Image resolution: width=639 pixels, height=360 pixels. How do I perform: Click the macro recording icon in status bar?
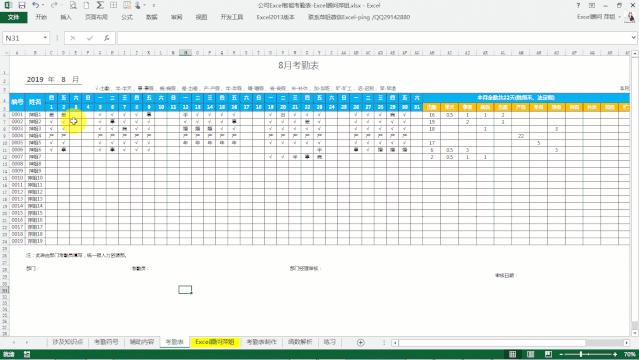click(x=27, y=354)
